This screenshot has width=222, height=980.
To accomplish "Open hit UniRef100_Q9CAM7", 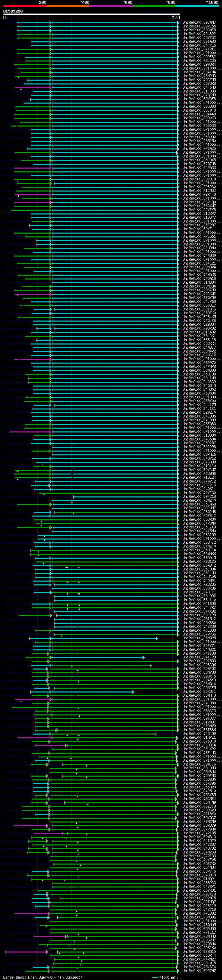I will pyautogui.click(x=199, y=23).
